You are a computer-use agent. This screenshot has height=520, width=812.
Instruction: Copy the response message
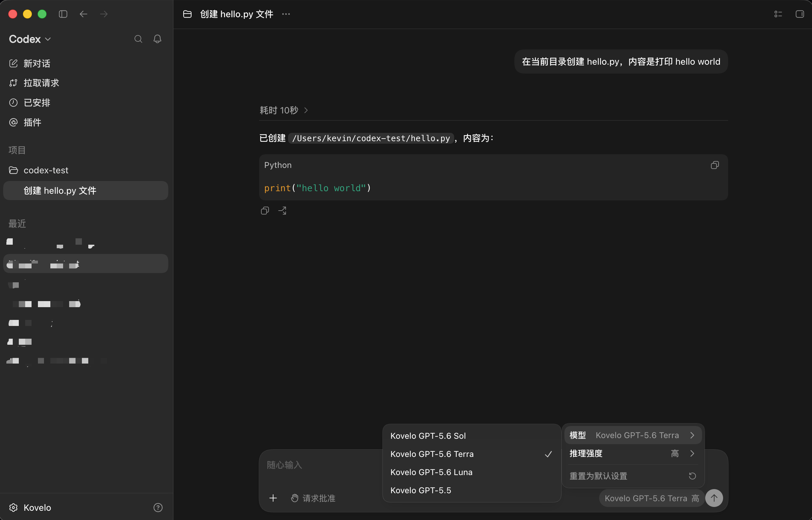point(265,211)
